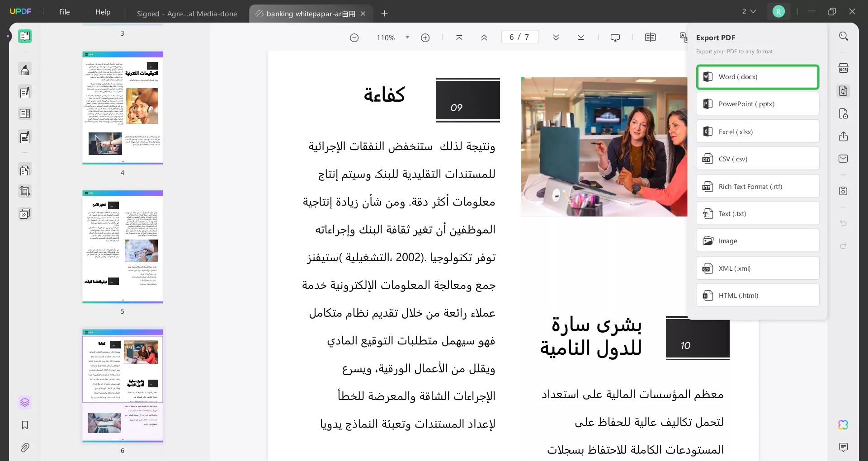The height and width of the screenshot is (461, 868).
Task: Close the banking whitepaper tab
Action: coord(363,14)
